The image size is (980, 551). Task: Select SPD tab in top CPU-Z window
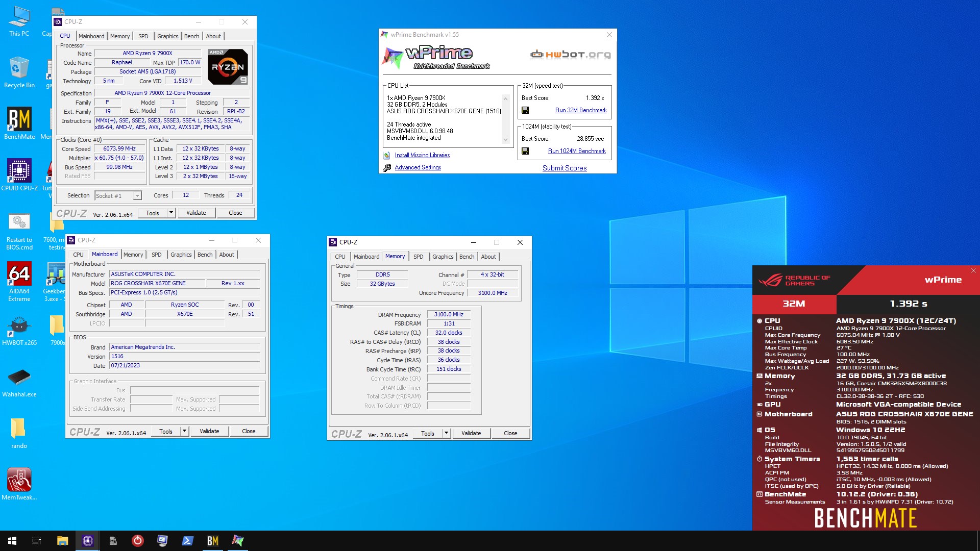coord(143,36)
